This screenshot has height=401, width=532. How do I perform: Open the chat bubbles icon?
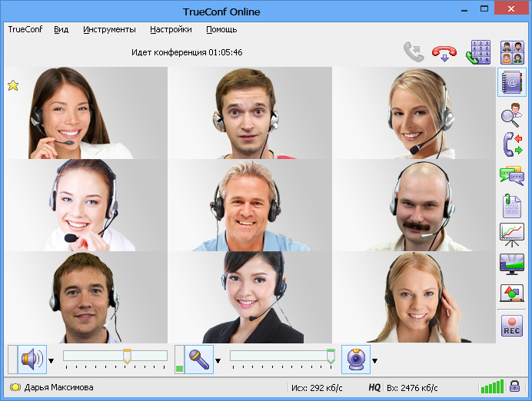pyautogui.click(x=512, y=176)
